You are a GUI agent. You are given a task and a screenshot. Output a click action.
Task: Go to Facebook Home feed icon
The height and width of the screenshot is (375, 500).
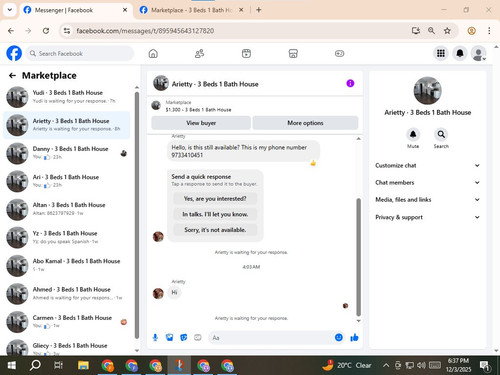click(153, 53)
